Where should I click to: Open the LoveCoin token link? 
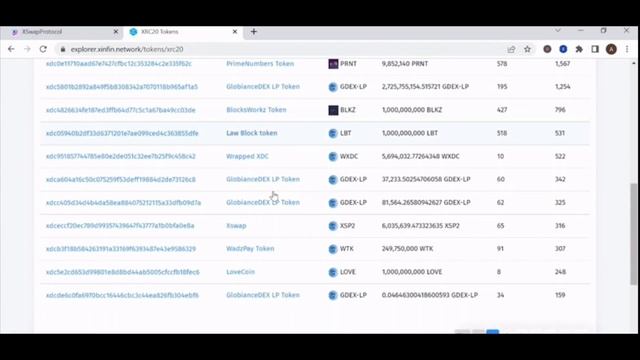pos(240,272)
